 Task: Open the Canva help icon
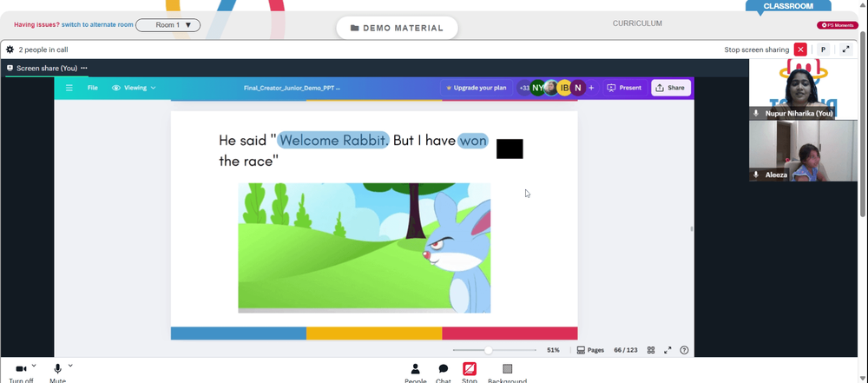[x=684, y=350]
